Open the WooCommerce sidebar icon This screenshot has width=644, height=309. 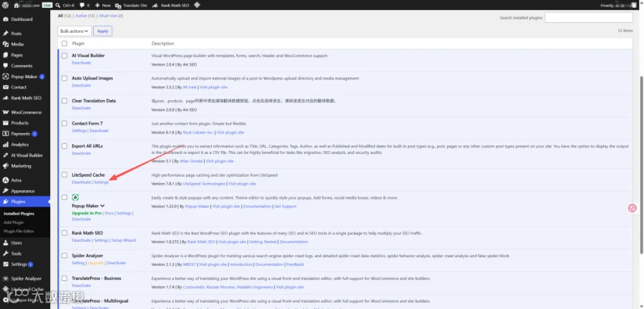point(5,112)
